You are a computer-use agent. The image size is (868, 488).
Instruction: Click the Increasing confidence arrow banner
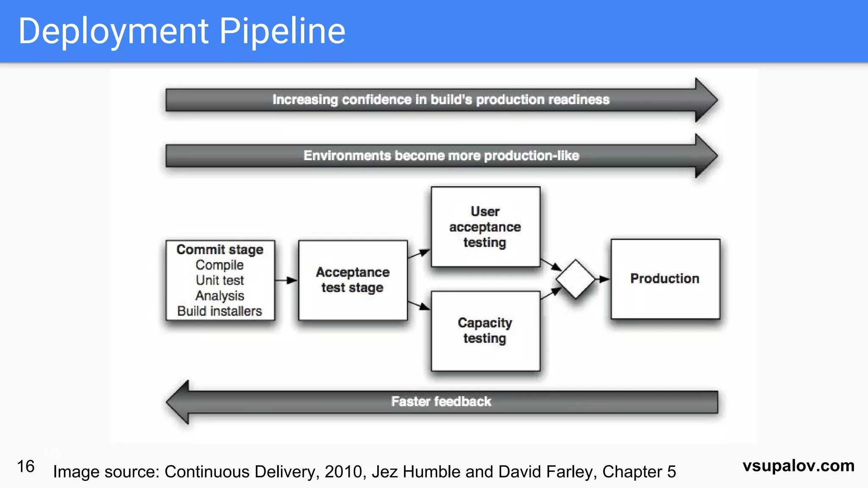pyautogui.click(x=441, y=100)
